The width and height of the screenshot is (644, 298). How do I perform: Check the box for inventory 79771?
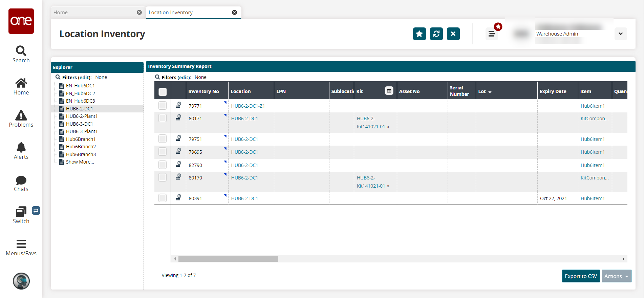(163, 106)
